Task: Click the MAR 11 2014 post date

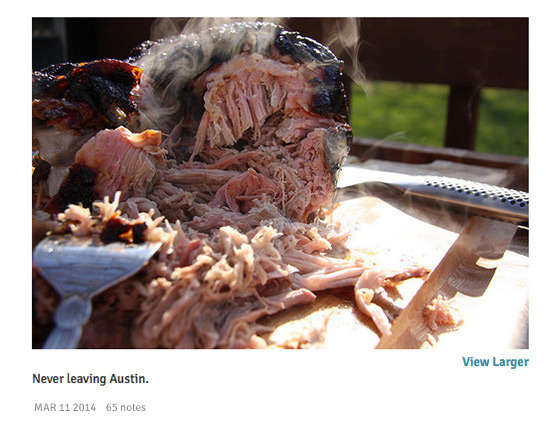Action: coord(65,407)
